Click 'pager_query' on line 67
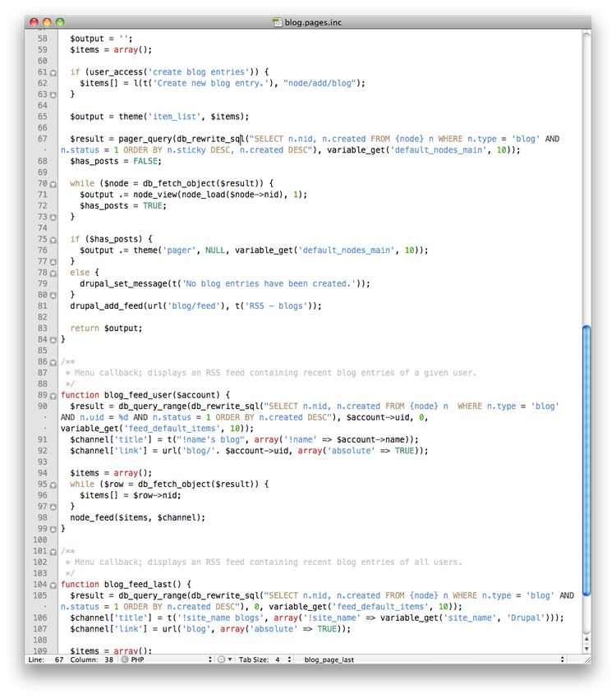 click(x=145, y=139)
